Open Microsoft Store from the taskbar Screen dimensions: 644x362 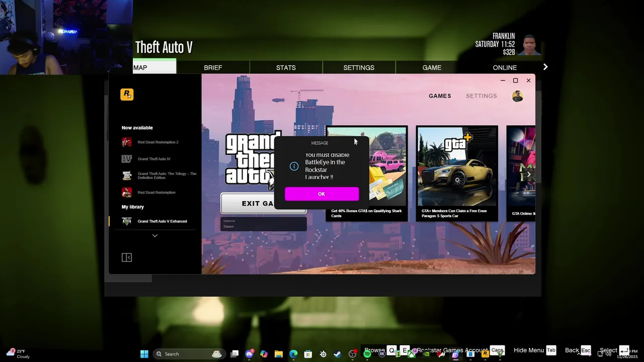point(308,354)
